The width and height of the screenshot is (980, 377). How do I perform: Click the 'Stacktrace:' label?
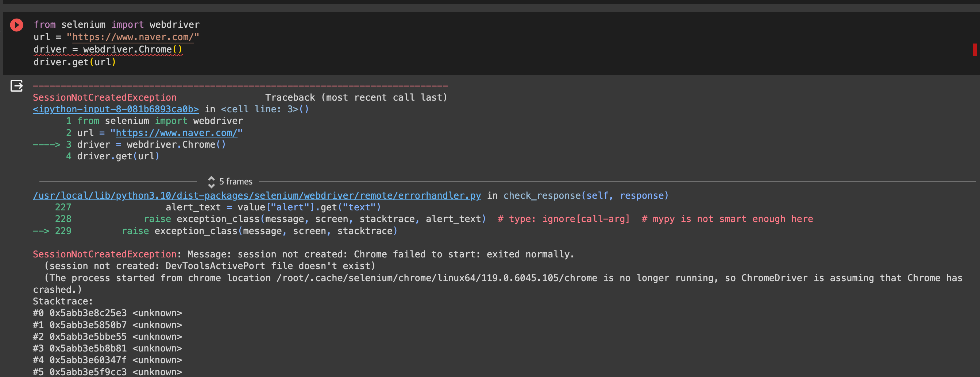point(63,302)
